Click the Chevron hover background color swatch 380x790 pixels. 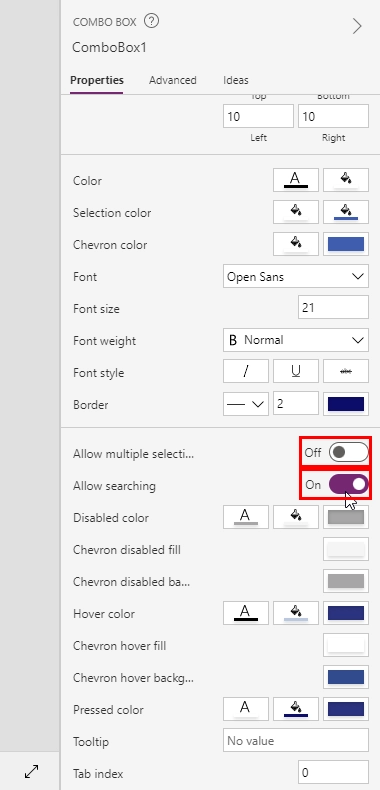click(346, 677)
